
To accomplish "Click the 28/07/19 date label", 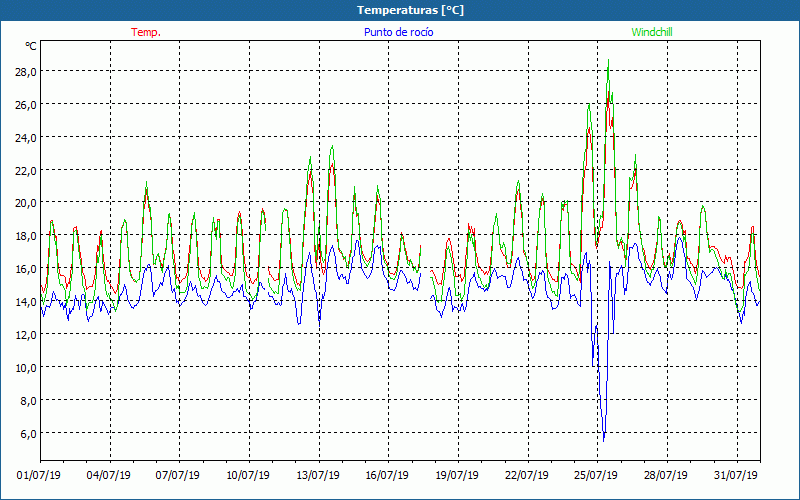I will coord(666,475).
